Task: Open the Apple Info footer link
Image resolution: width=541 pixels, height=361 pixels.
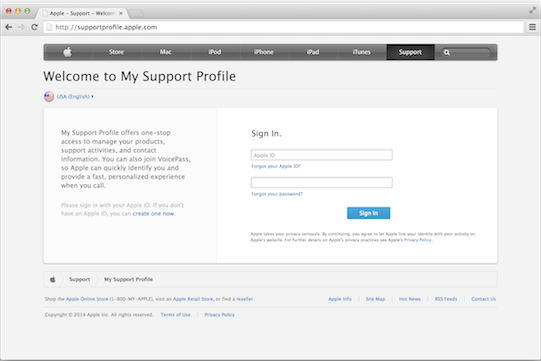Action: click(340, 299)
